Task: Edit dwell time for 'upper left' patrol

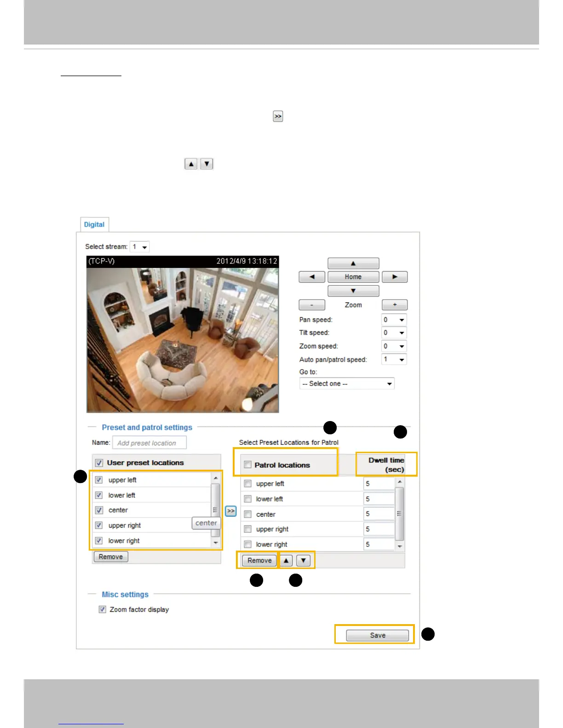Action: 379,483
